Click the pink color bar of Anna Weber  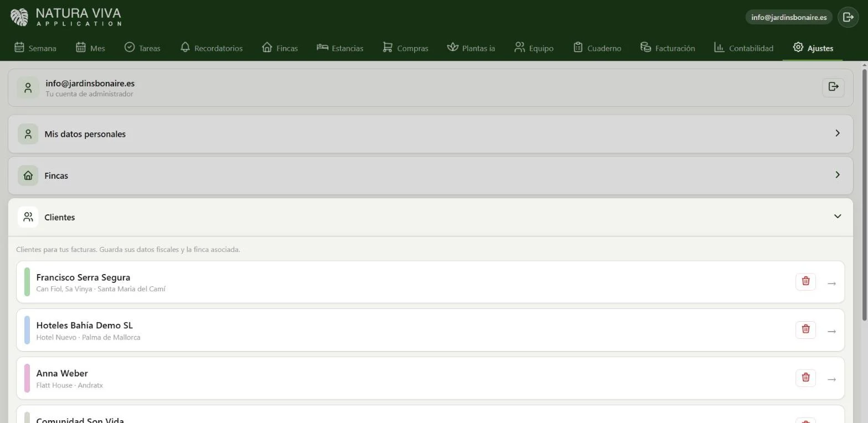(x=27, y=378)
